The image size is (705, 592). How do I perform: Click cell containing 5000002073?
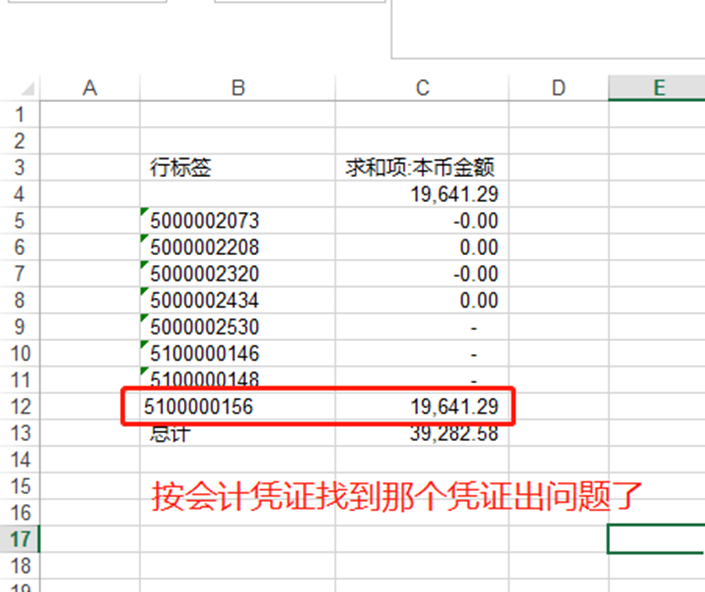pyautogui.click(x=205, y=221)
